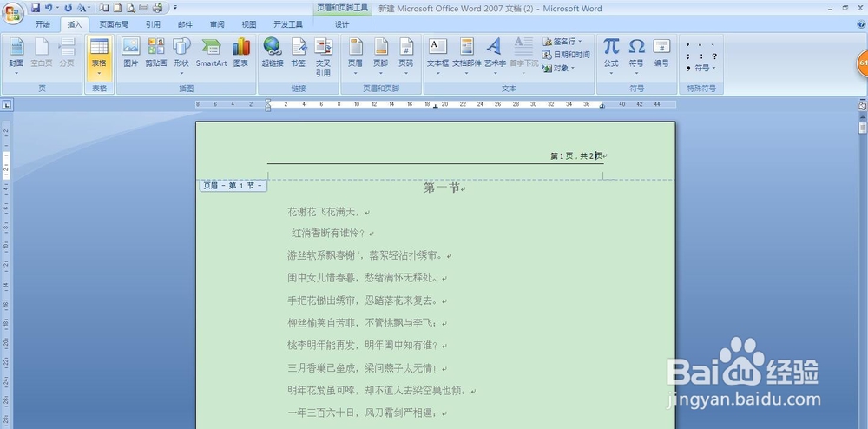Open document parts (文档部件) menu

(x=467, y=56)
